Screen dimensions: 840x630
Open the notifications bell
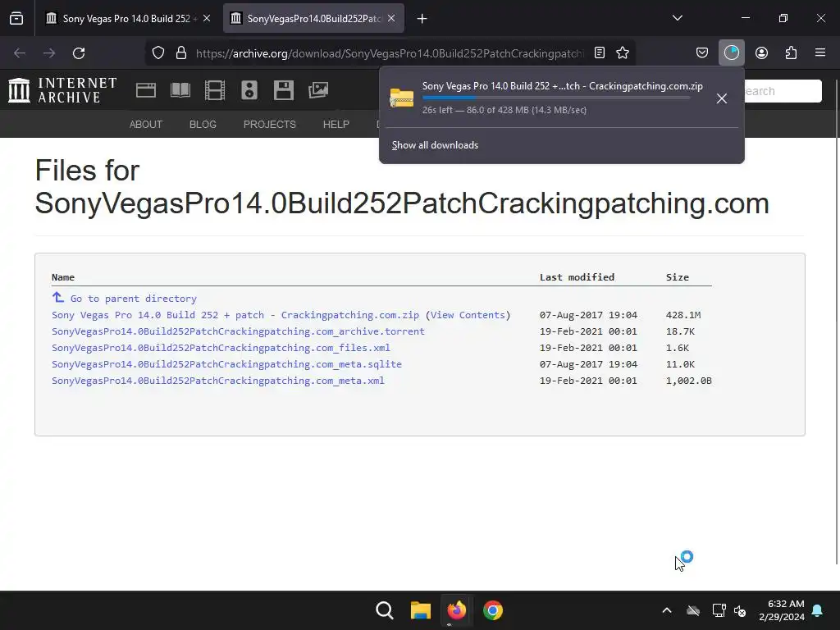818,610
